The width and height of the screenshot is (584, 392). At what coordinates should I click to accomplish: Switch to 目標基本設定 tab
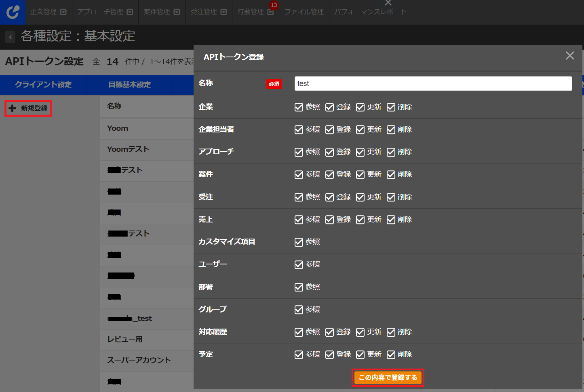[129, 85]
